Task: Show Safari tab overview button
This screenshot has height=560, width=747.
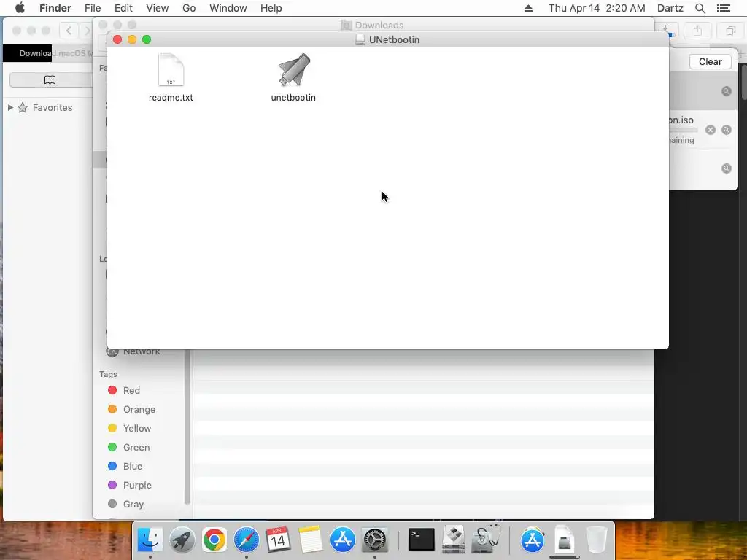Action: pyautogui.click(x=730, y=31)
